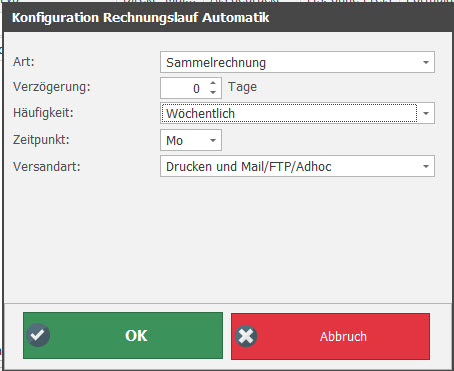Select the Sammelrechnung combo box text
454x371 pixels.
click(x=216, y=63)
